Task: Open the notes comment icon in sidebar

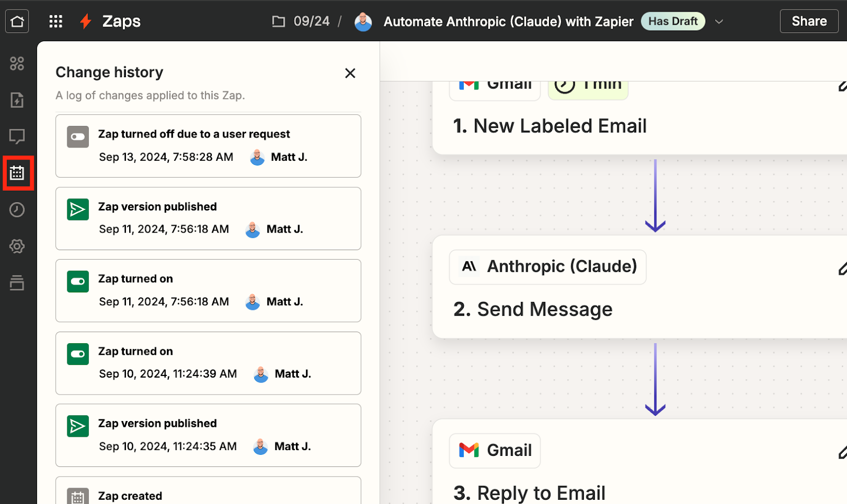Action: [17, 136]
